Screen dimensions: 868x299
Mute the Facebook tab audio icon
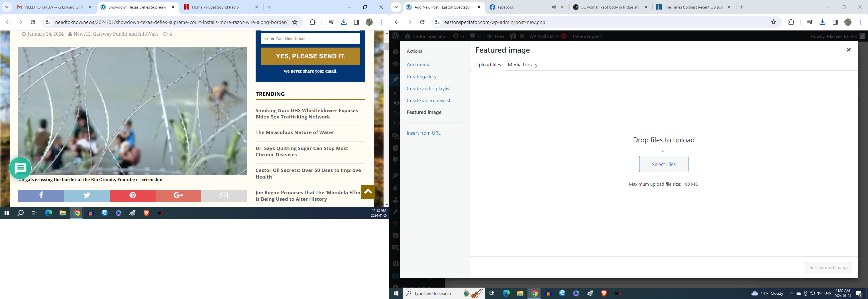pyautogui.click(x=554, y=7)
